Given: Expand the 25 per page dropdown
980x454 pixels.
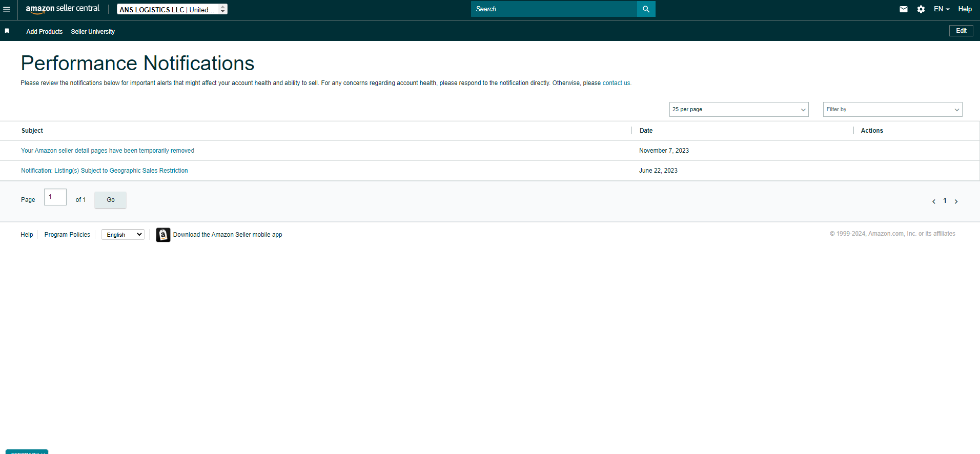Looking at the screenshot, I should point(739,110).
